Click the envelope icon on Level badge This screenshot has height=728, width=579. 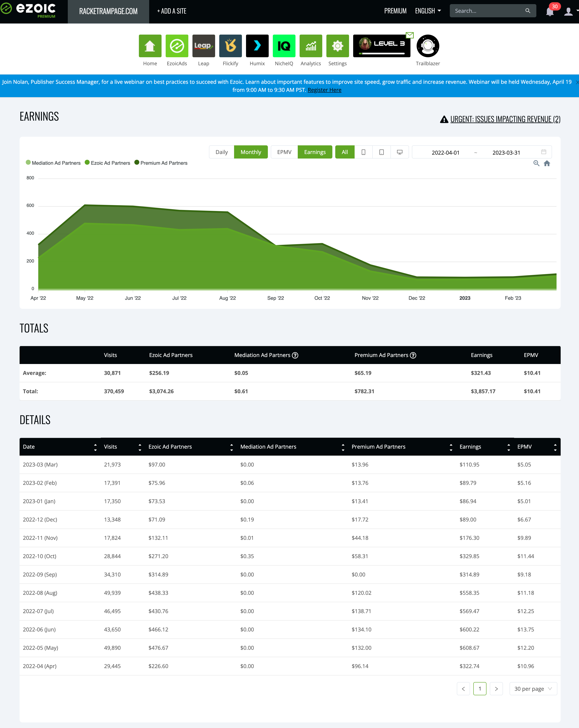point(410,35)
